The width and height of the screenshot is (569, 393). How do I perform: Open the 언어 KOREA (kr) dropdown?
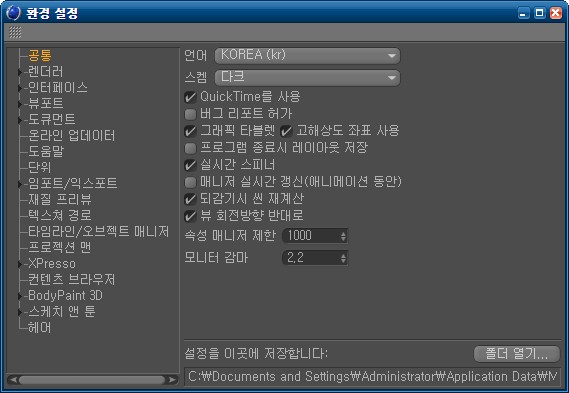pyautogui.click(x=307, y=56)
